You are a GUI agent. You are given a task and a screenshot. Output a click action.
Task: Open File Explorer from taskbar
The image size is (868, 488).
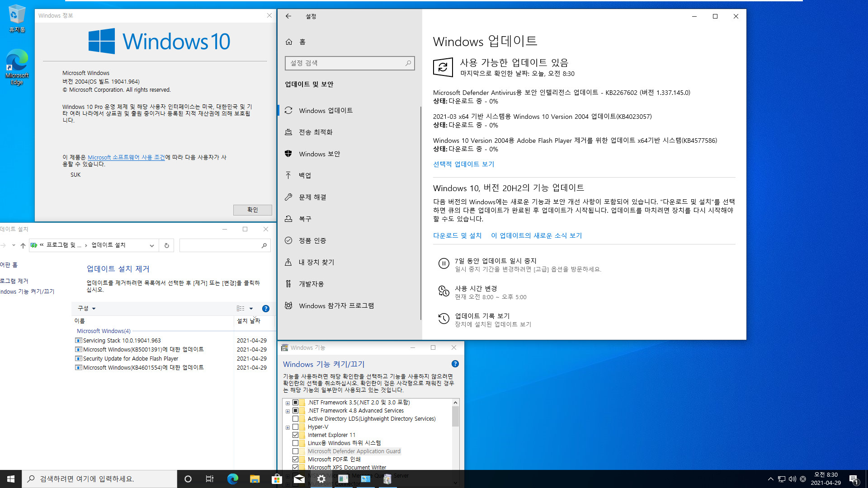point(255,479)
